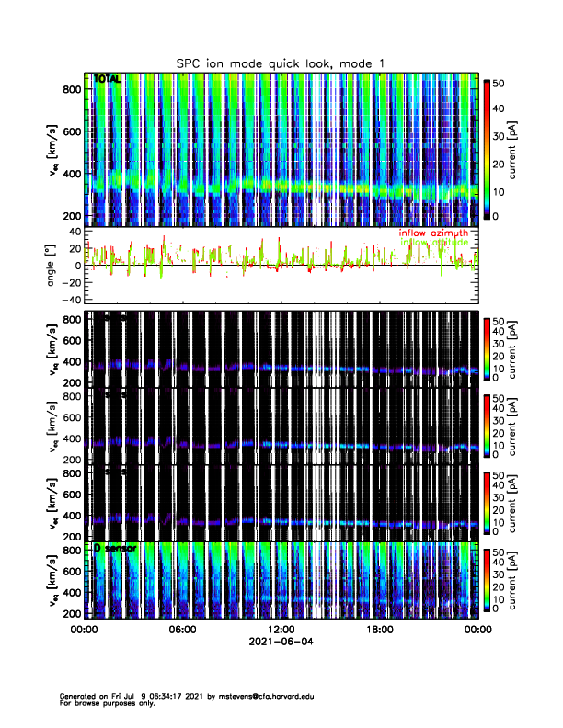563x728 pixels.
Task: Select the TOTAL panel label
Action: (108, 80)
